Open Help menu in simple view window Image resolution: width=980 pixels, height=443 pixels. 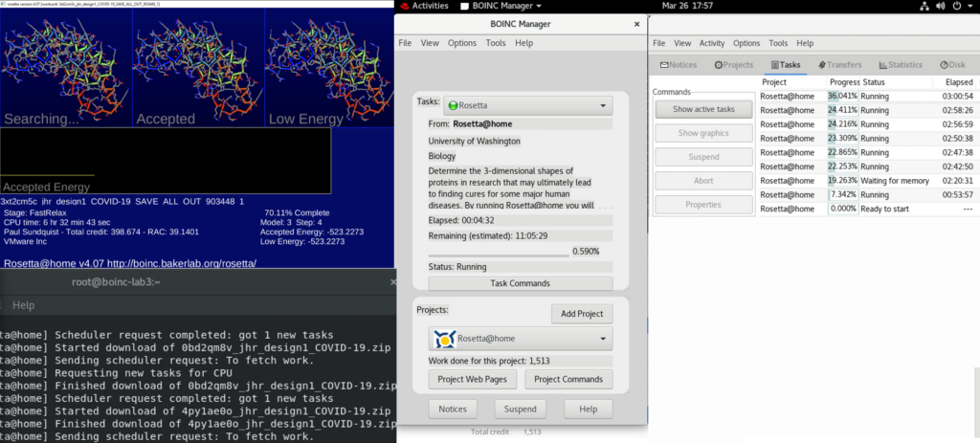(x=523, y=43)
